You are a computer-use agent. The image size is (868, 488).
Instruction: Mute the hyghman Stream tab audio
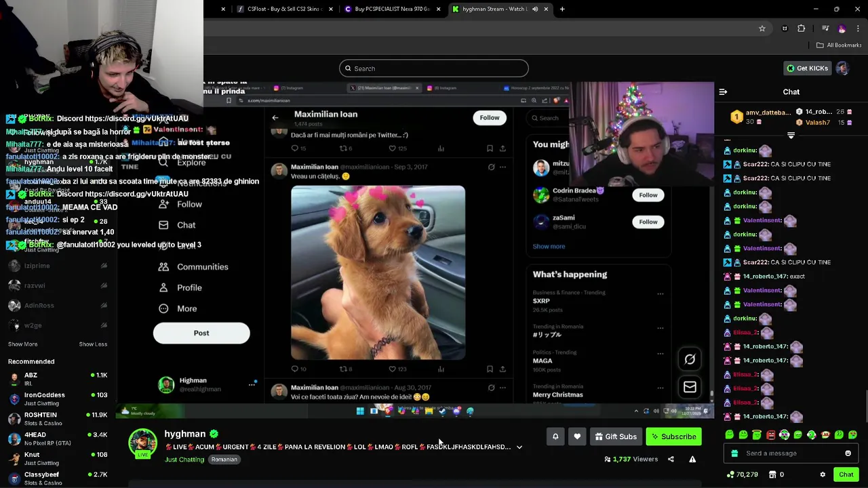535,9
